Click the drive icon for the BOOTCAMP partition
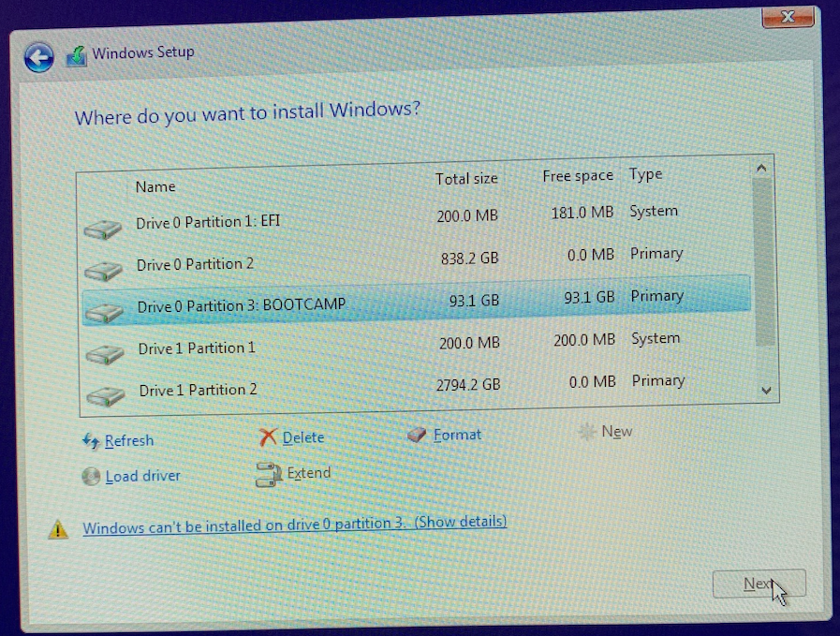Viewport: 840px width, 636px height. (105, 312)
